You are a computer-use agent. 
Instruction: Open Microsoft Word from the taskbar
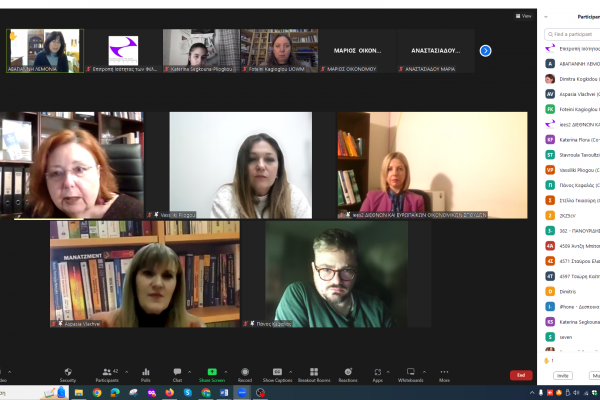pos(224,392)
